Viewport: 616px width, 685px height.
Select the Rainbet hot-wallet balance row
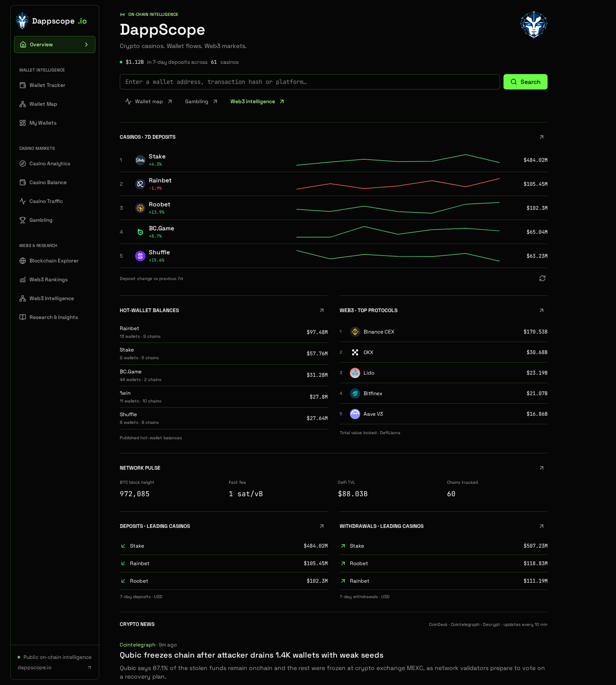click(224, 332)
